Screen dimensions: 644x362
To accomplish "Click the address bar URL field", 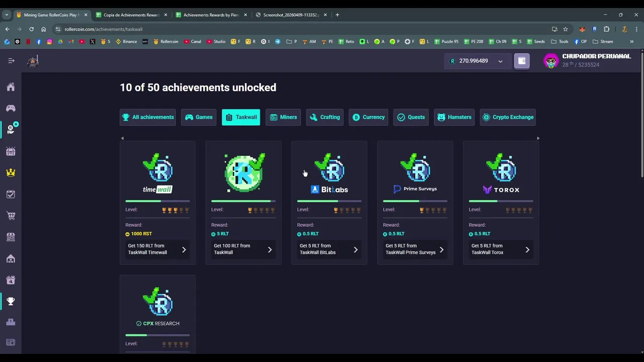I will click(302, 29).
